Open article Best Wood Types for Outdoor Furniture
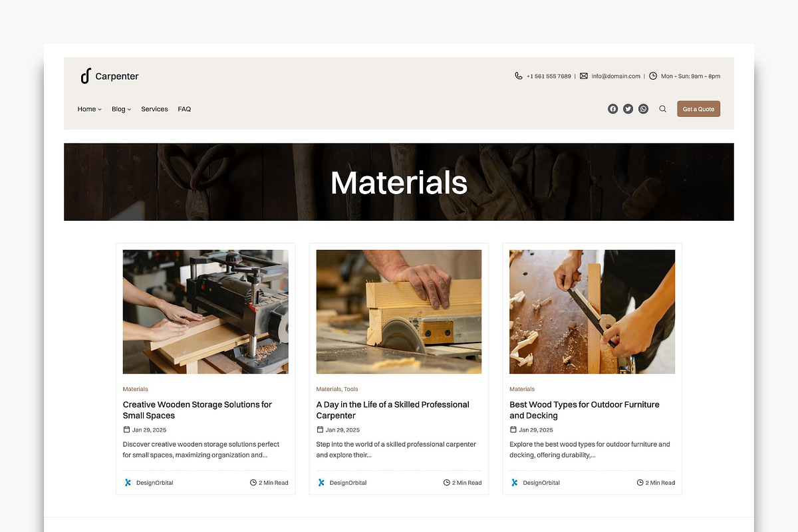This screenshot has height=532, width=798. coord(585,410)
